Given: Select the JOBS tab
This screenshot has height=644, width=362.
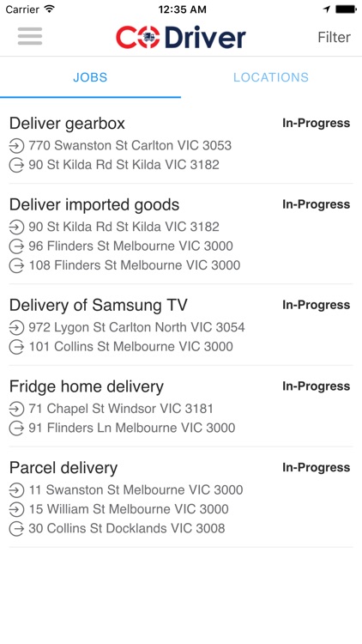Looking at the screenshot, I should (x=90, y=77).
